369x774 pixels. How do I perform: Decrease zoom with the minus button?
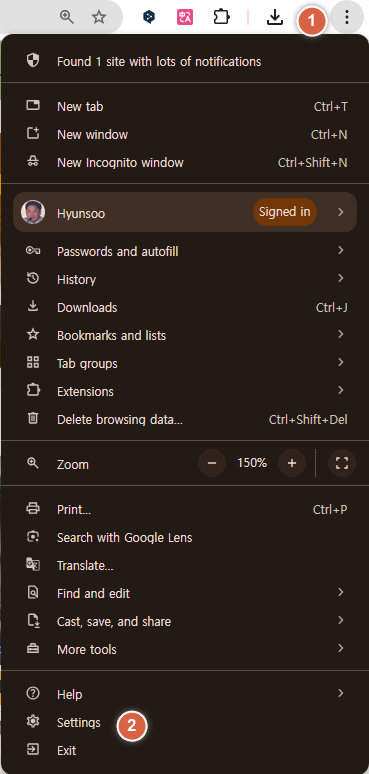pyautogui.click(x=212, y=463)
